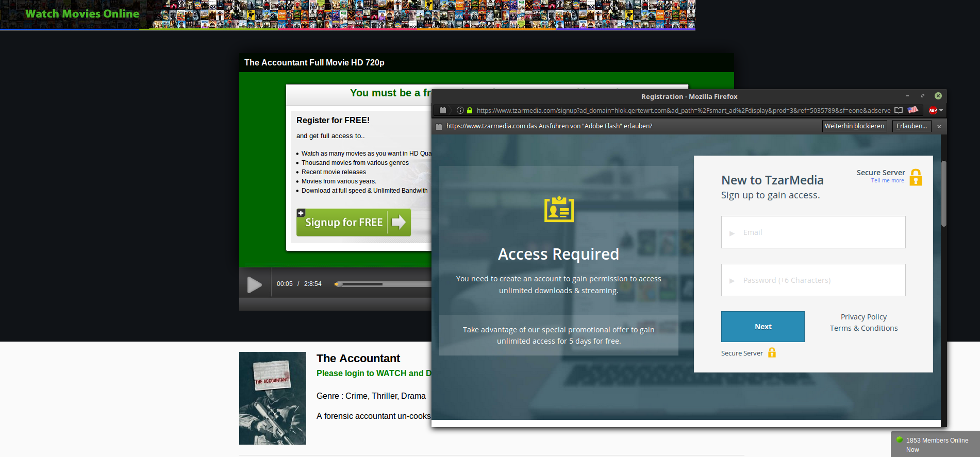Click the video progress seek bar
Image resolution: width=980 pixels, height=457 pixels.
[x=384, y=284]
